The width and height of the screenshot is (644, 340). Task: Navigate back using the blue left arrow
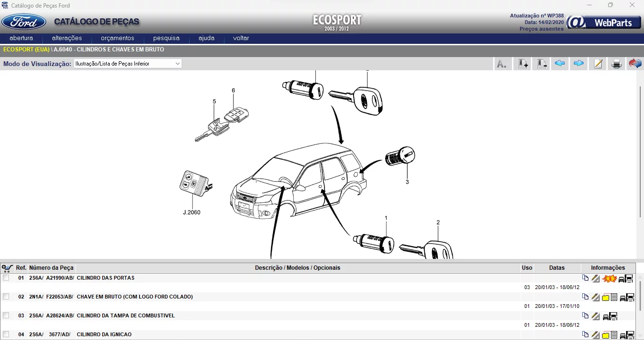(560, 63)
